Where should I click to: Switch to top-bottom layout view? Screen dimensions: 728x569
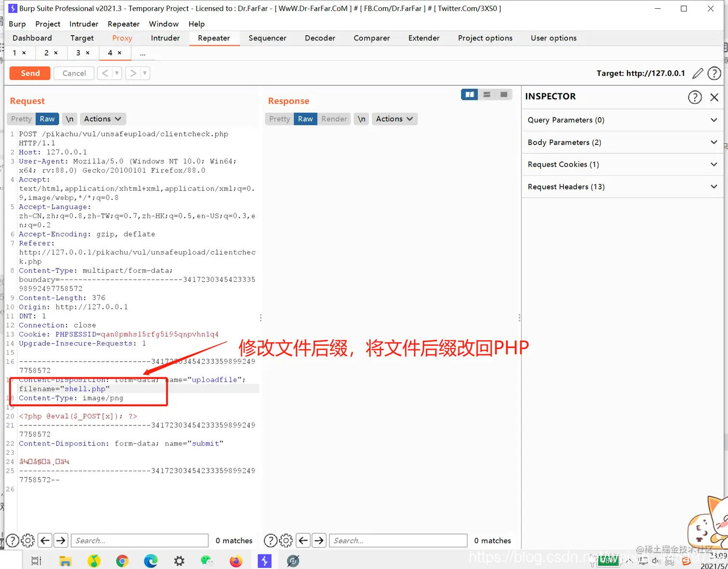(x=487, y=94)
